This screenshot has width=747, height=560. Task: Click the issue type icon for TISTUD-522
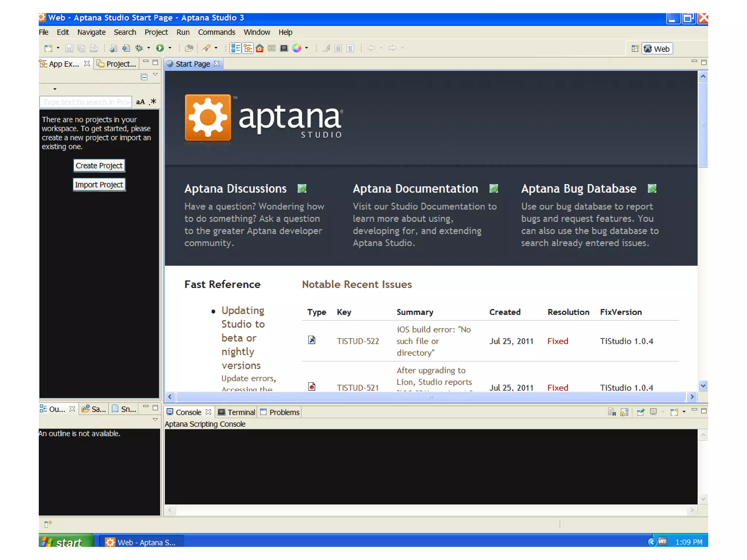[311, 340]
